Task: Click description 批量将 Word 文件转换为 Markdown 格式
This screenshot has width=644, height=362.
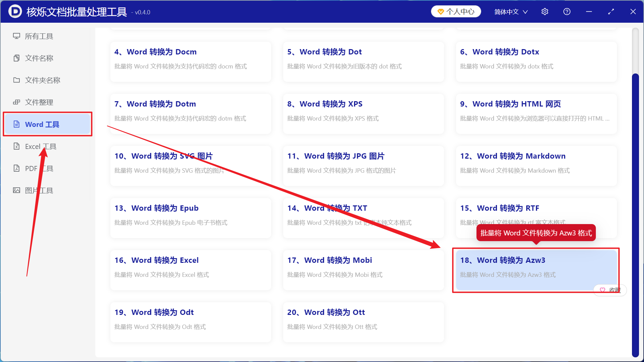Action: [515, 171]
